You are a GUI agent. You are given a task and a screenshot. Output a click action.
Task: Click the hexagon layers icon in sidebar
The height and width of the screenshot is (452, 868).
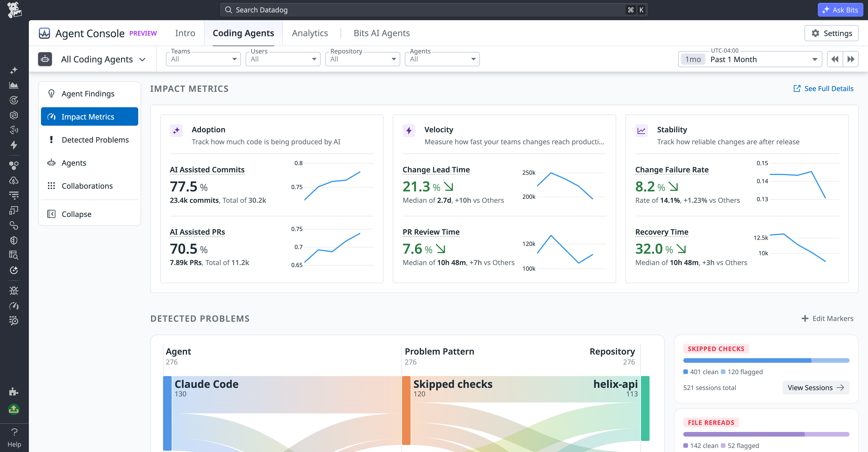coord(14,115)
